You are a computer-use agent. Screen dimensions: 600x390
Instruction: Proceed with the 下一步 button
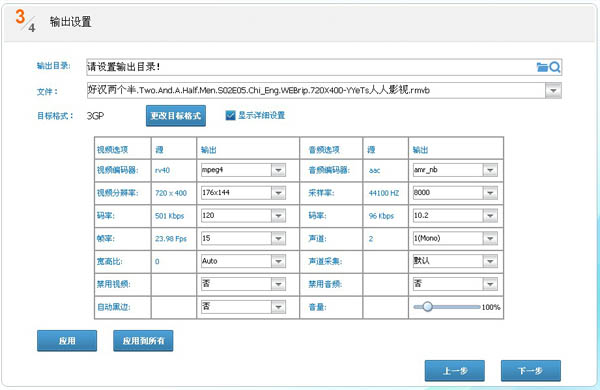(x=531, y=370)
